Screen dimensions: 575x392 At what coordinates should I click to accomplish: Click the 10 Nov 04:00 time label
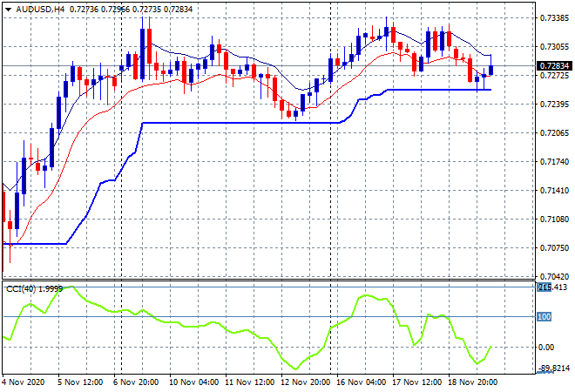pyautogui.click(x=193, y=382)
